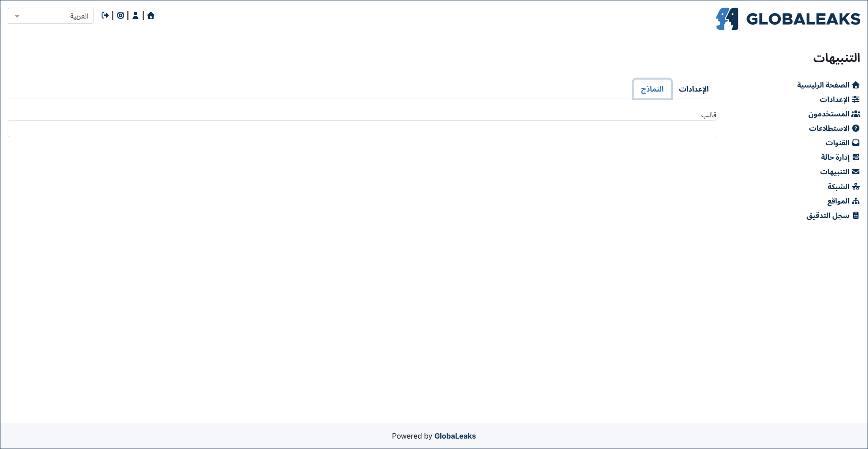Follow the GlobaLeaks footer link
Viewport: 868px width, 449px height.
[455, 436]
